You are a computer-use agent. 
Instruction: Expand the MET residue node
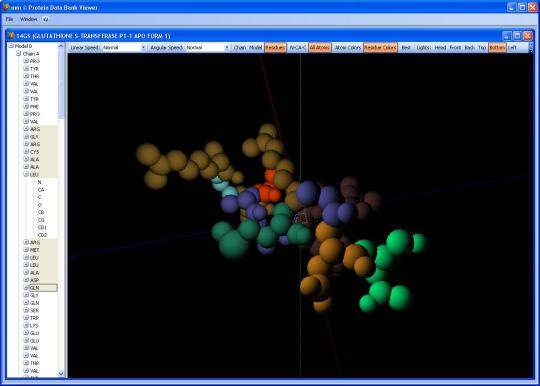click(x=26, y=250)
